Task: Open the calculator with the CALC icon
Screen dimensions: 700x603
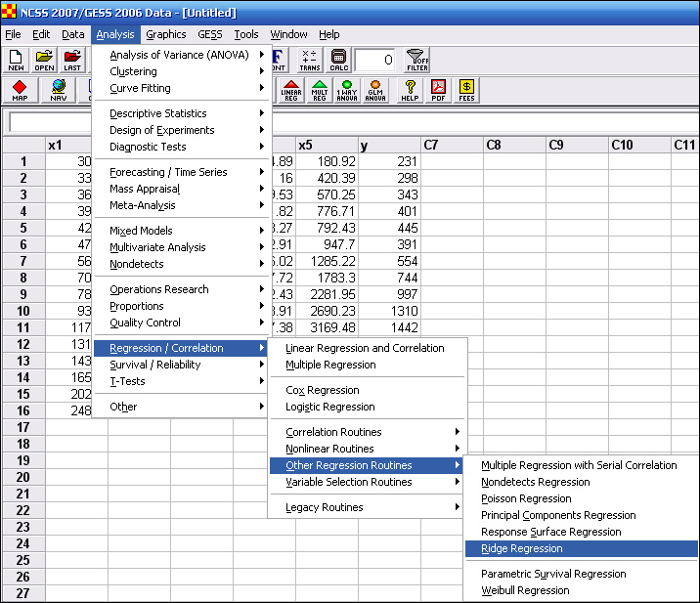Action: [339, 61]
